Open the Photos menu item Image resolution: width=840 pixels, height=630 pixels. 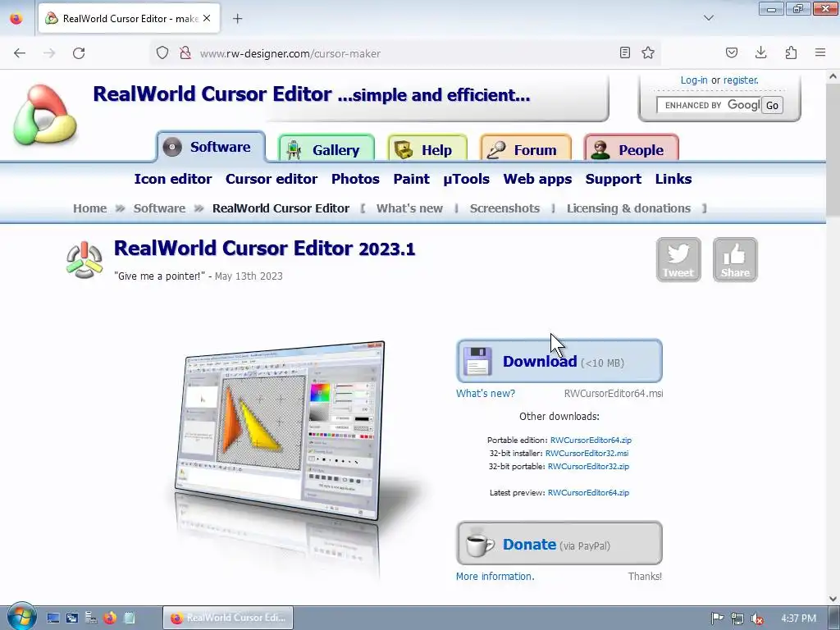(x=355, y=179)
